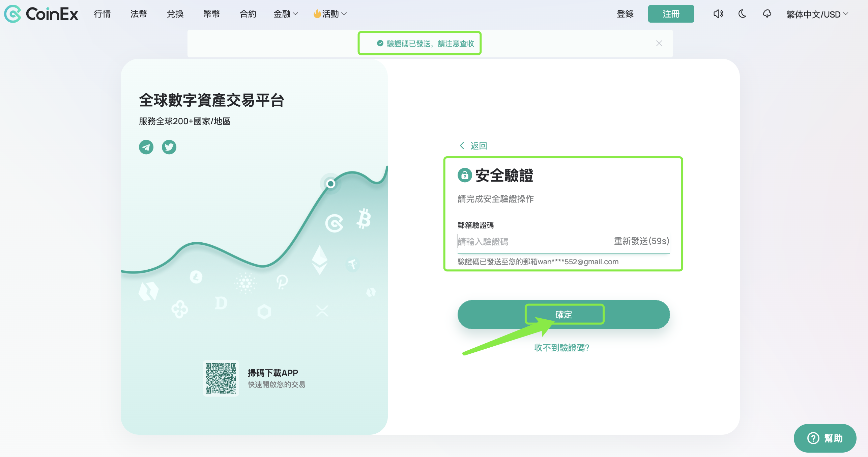Open the 行情 menu item
The height and width of the screenshot is (457, 868).
coord(102,14)
